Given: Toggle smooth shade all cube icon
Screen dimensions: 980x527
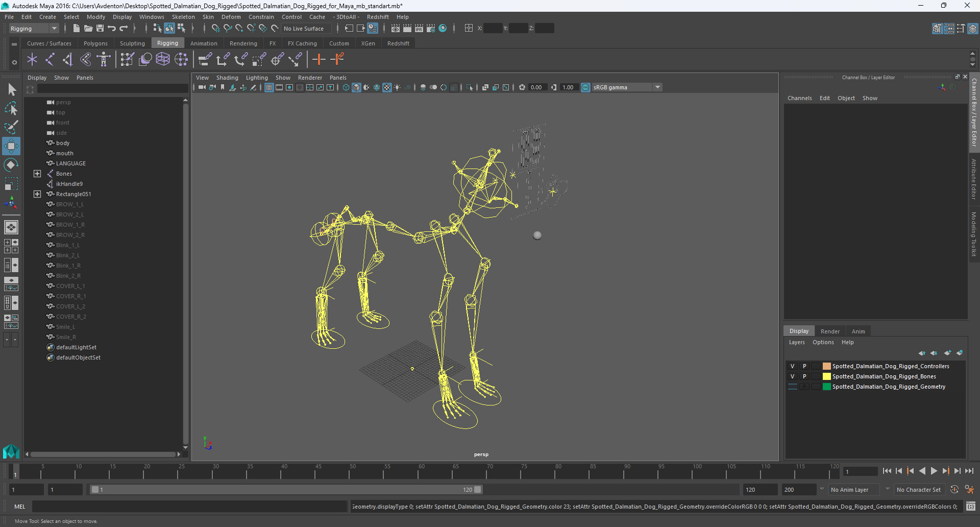Looking at the screenshot, I should coord(356,87).
